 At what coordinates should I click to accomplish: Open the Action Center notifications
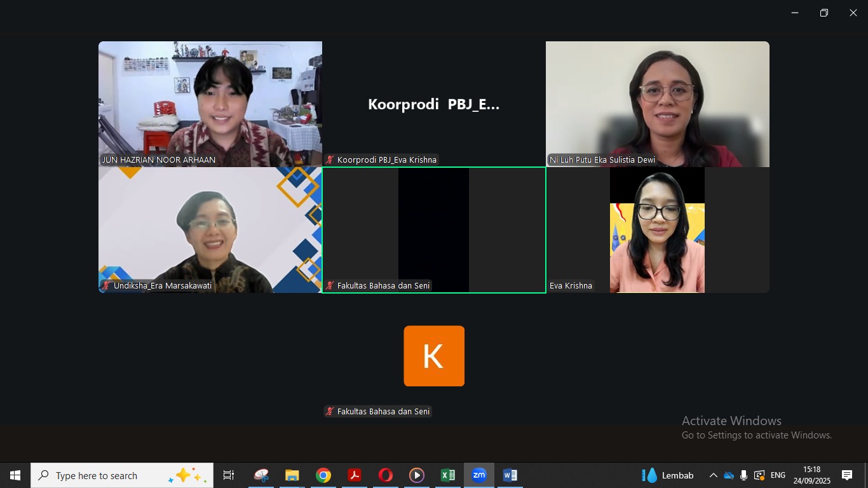pos(847,475)
